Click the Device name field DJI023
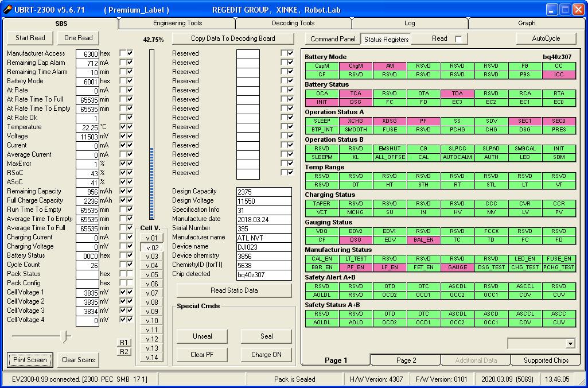This screenshot has width=588, height=388. click(264, 247)
